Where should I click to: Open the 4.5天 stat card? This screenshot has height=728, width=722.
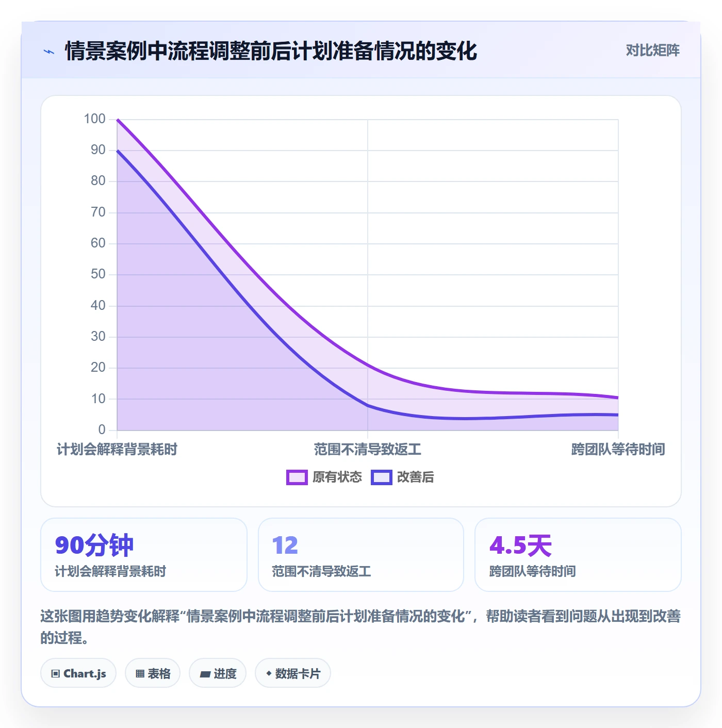coord(578,555)
